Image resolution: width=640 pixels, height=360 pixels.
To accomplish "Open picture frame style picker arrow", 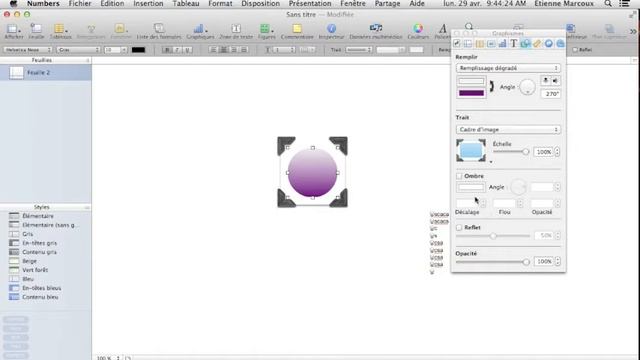I will 491,162.
